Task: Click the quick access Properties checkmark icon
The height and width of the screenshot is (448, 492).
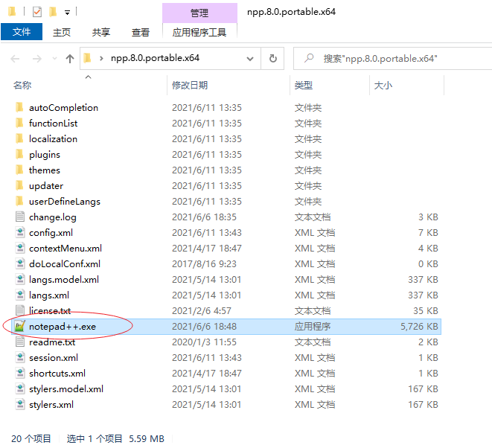Action: click(37, 12)
